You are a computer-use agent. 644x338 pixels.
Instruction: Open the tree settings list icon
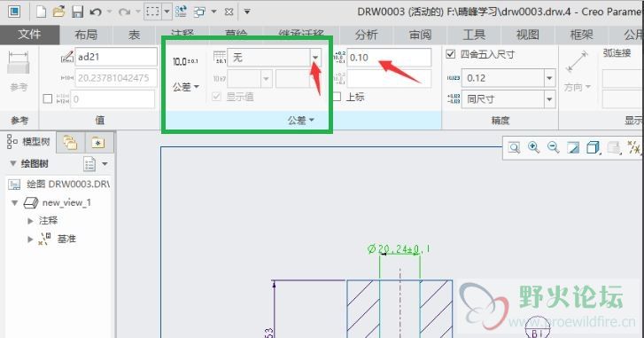pyautogui.click(x=89, y=163)
